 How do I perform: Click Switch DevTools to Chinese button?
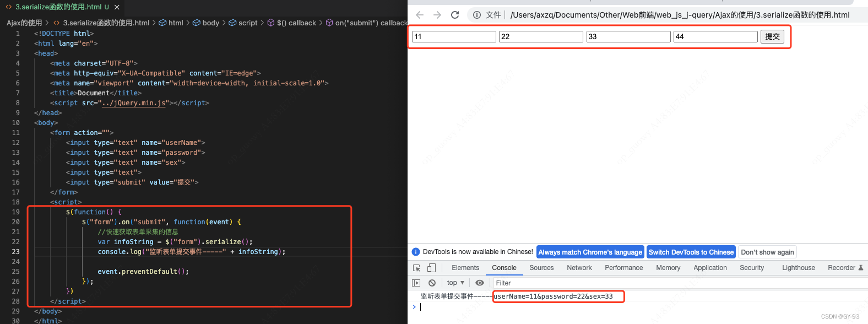(691, 252)
